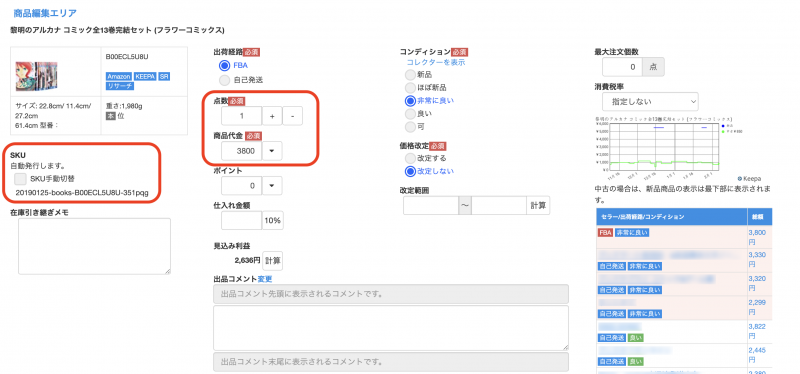The height and width of the screenshot is (374, 800).
Task: Click the 改定範囲 upper bound field
Action: 499,205
